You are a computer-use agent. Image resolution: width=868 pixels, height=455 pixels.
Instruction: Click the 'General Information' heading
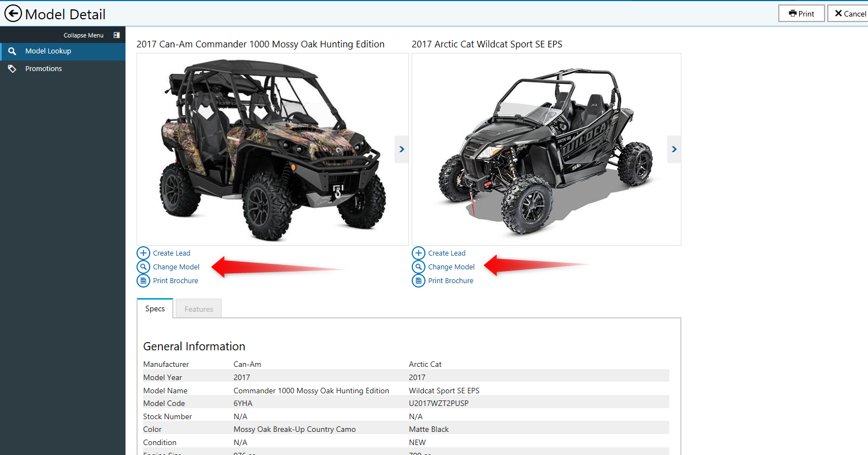point(194,346)
